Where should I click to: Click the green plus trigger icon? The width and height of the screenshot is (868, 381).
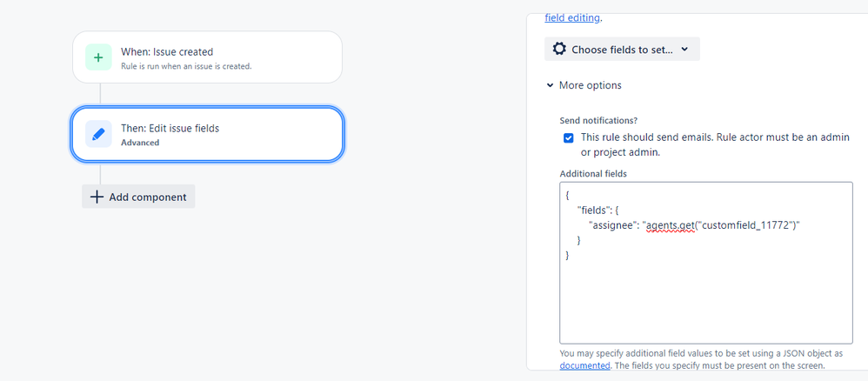98,57
